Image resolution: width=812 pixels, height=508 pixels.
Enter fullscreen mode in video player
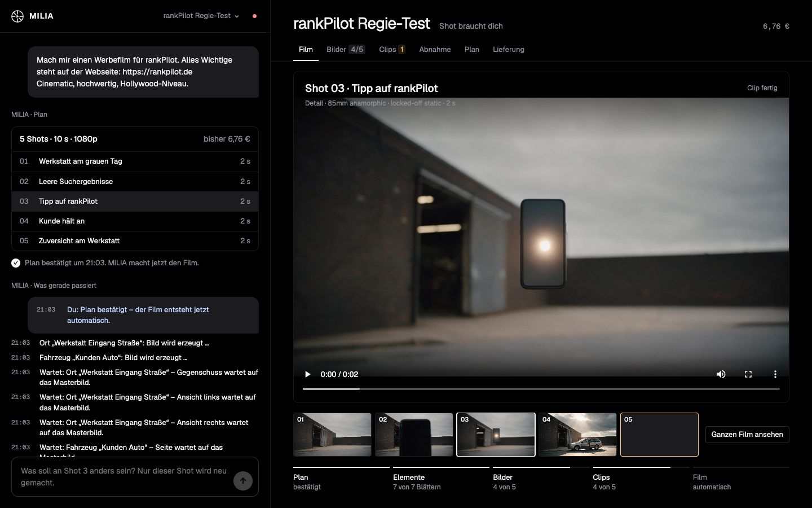[x=748, y=374]
